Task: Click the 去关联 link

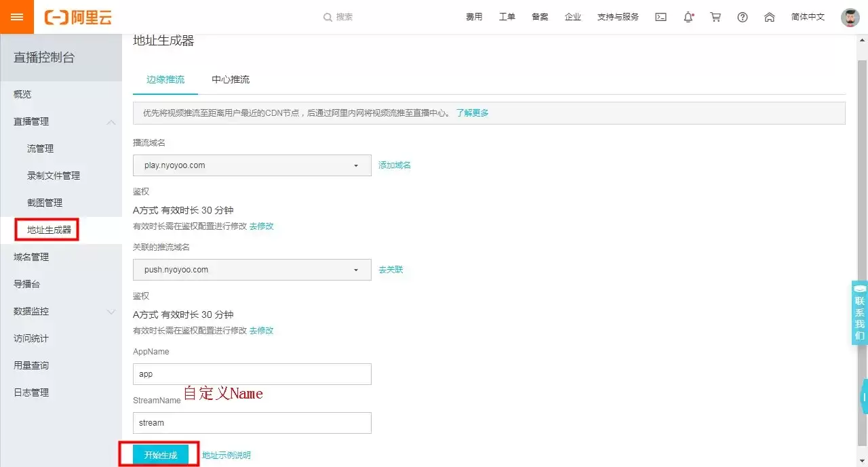Action: click(x=391, y=270)
